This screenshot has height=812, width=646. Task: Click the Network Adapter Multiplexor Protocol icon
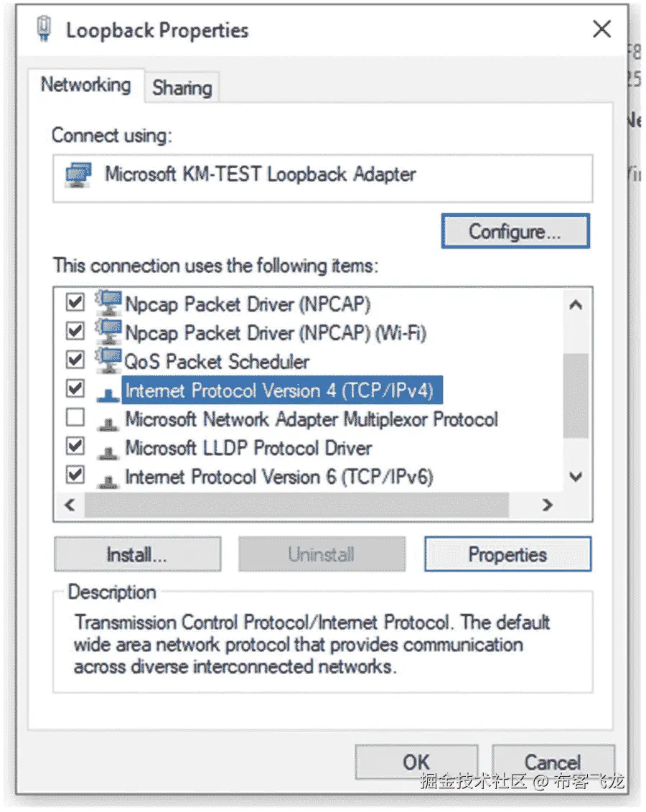108,421
